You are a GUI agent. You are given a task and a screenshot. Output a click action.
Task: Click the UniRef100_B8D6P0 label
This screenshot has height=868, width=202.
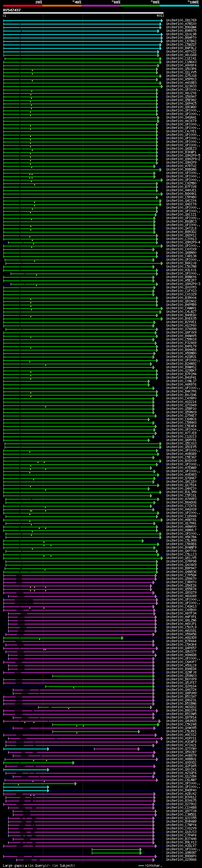pos(181,857)
